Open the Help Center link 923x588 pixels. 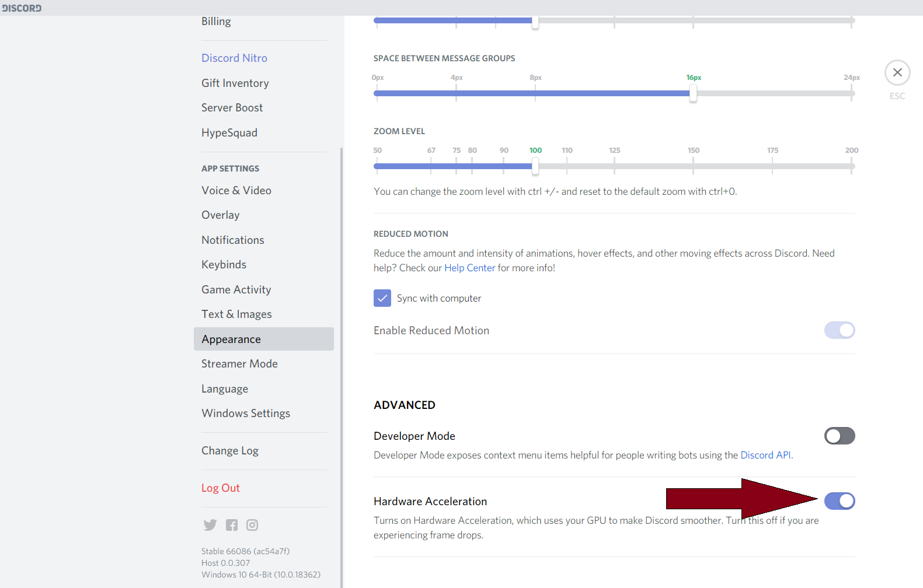[x=469, y=268]
